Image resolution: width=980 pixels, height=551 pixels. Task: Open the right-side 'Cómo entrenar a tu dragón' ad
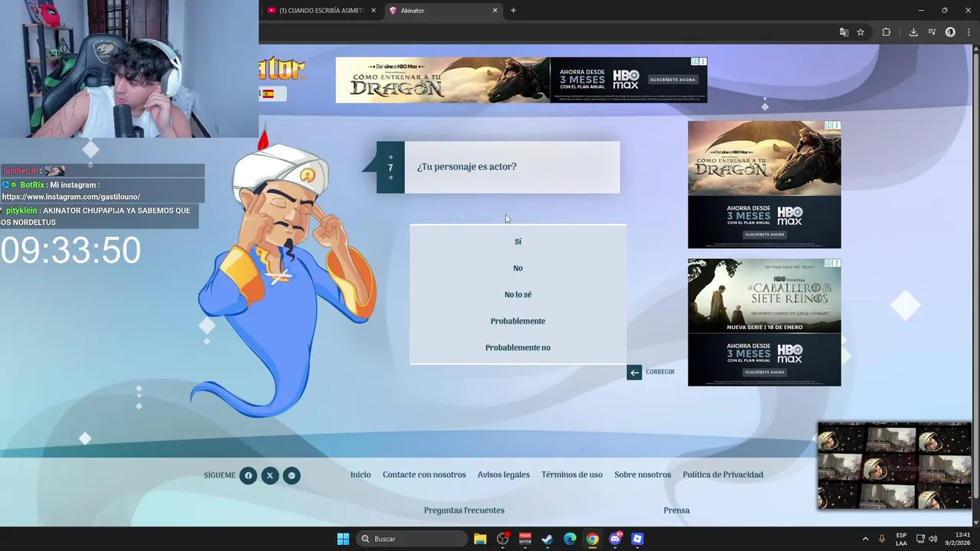click(764, 184)
